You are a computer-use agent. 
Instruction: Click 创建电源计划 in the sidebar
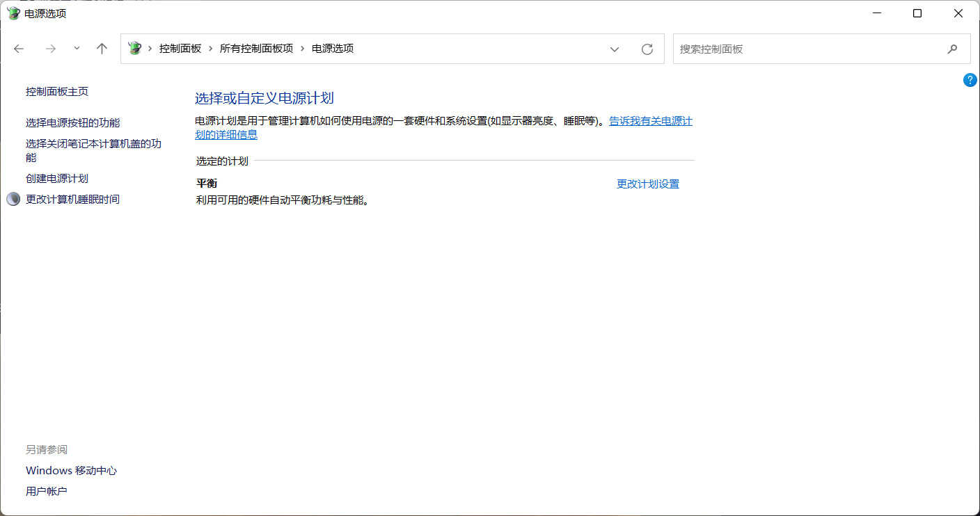57,178
